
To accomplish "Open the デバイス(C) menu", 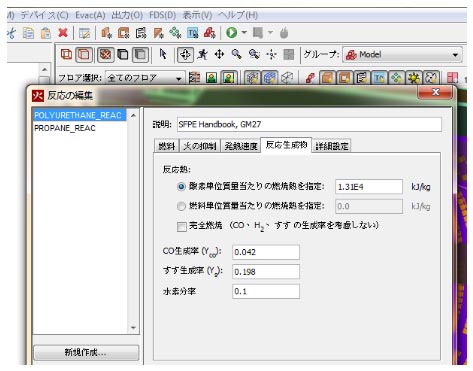I will 44,15.
